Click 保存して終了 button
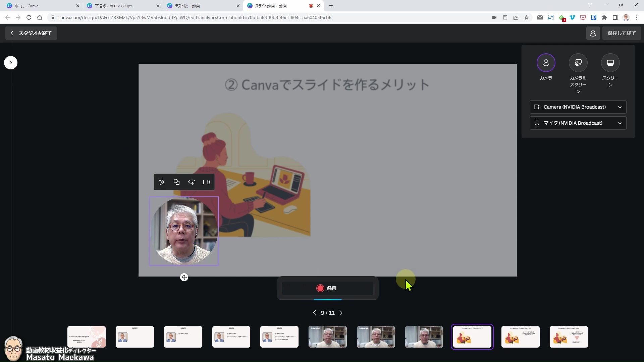 point(622,33)
